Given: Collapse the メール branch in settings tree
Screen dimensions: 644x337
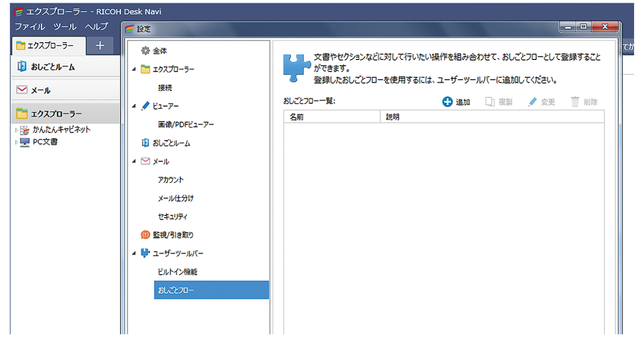Looking at the screenshot, I should click(134, 161).
